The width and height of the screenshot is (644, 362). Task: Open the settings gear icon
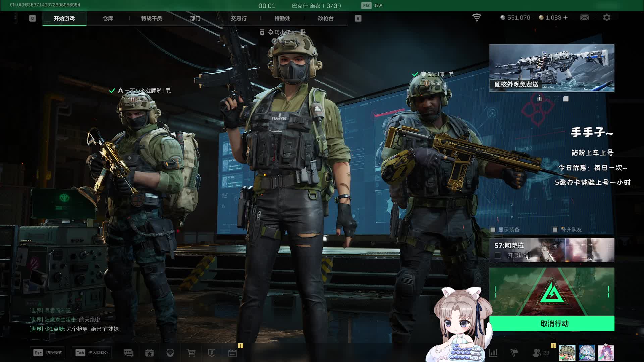pos(606,17)
